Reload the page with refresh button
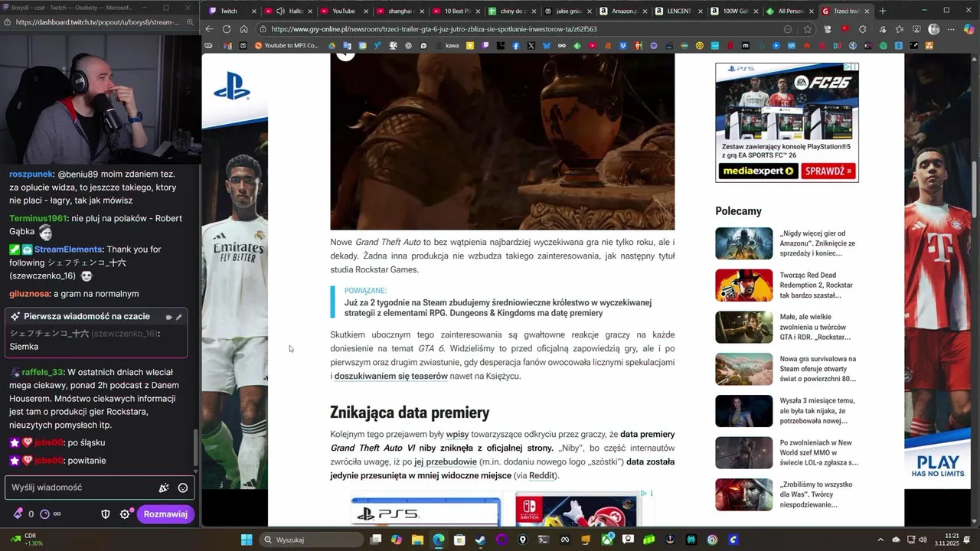 click(227, 29)
